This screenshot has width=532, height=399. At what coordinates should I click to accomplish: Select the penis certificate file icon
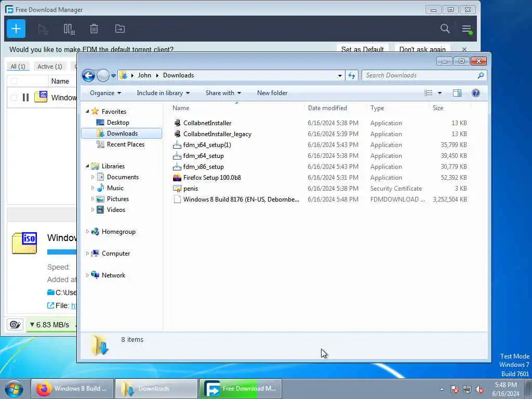177,188
